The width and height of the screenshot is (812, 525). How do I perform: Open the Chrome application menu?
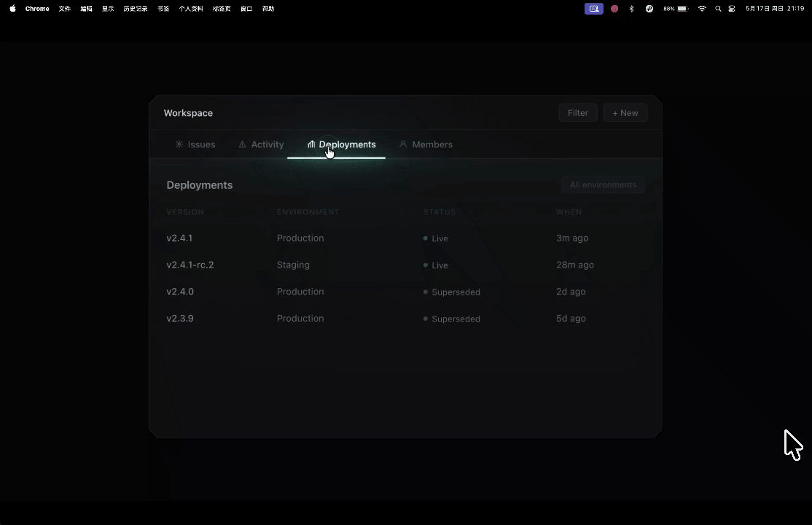point(37,8)
